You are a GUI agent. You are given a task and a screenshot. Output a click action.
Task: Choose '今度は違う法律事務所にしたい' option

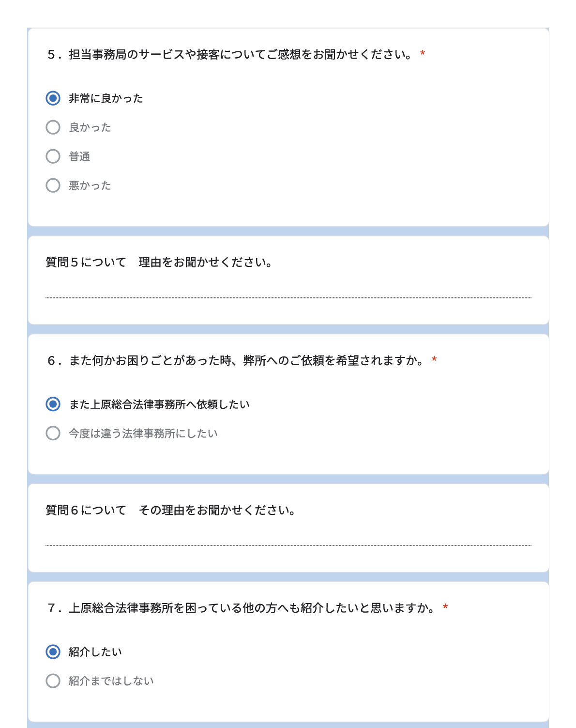[53, 433]
